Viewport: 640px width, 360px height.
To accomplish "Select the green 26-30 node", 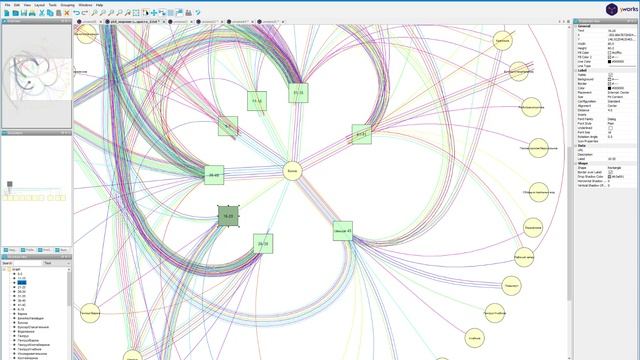I will (263, 244).
